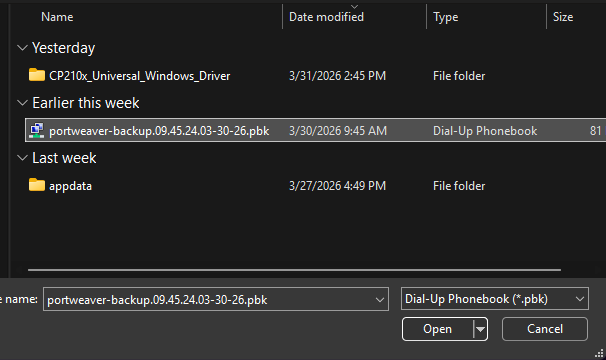Click the Open button
Image resolution: width=606 pixels, height=360 pixels.
[x=437, y=329]
